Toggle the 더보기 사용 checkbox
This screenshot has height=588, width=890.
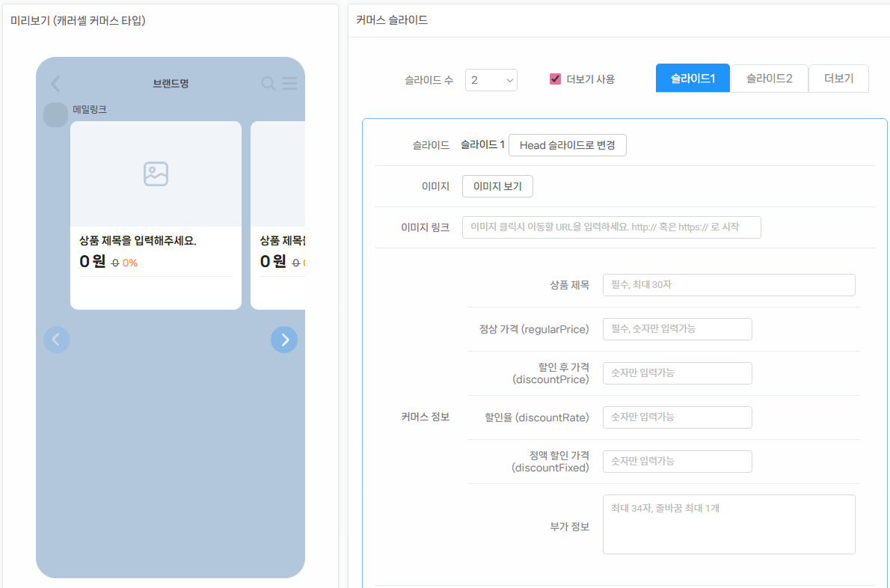click(555, 79)
